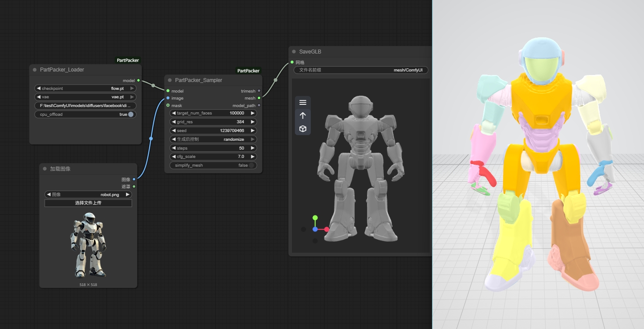The height and width of the screenshot is (329, 644).
Task: Click the image input socket on PartPacker_Sampler
Action: coord(168,98)
